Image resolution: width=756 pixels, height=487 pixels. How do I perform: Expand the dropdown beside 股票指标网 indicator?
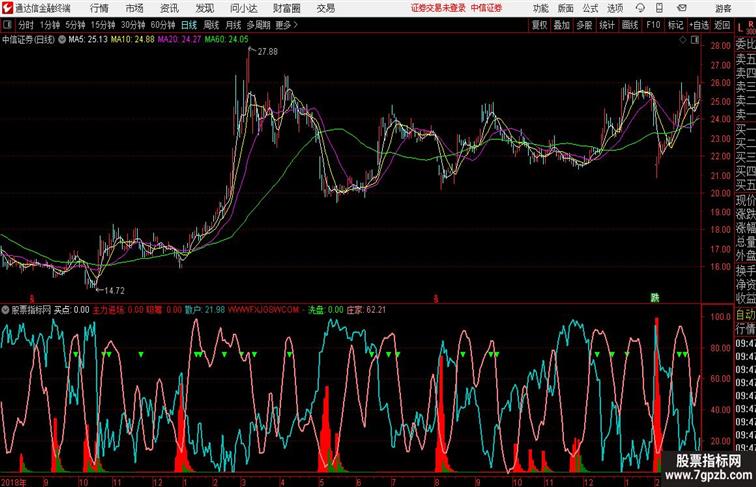(x=5, y=310)
